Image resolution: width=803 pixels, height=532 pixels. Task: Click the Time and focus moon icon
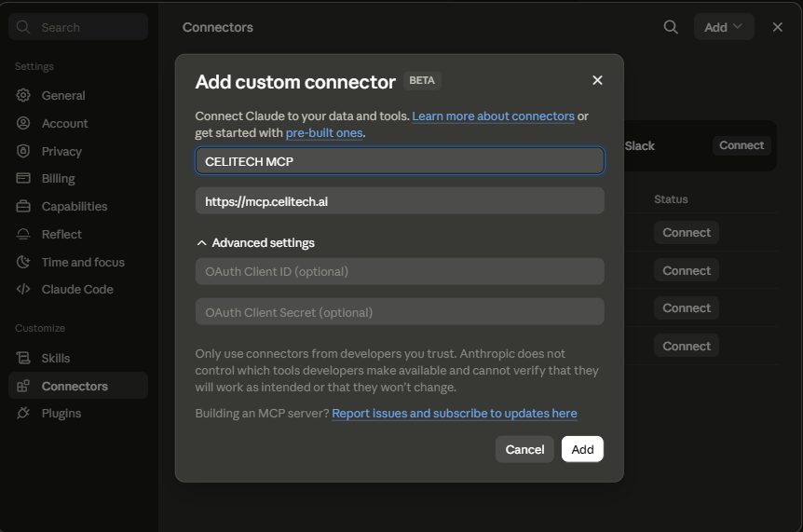23,262
